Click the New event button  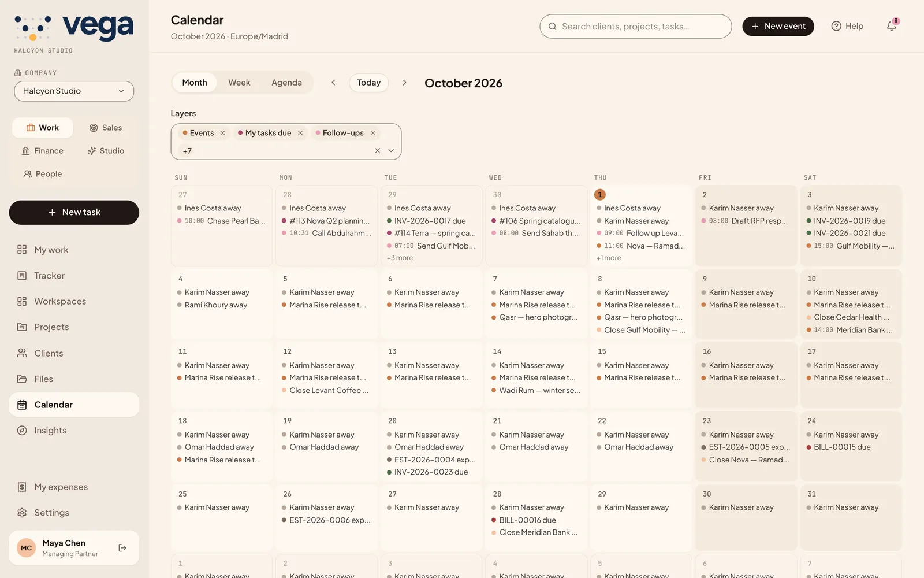pos(778,27)
